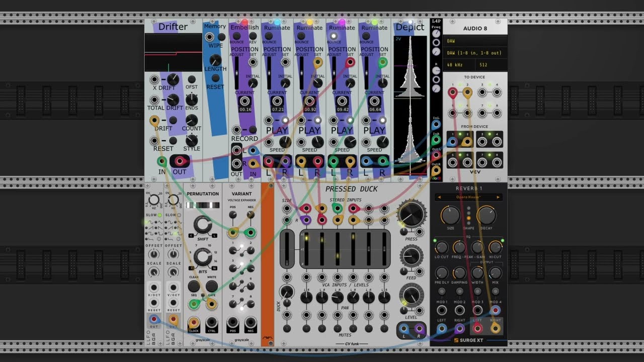Click the Variant POS knob
Viewport: 644px width, 362px height.
point(232,215)
